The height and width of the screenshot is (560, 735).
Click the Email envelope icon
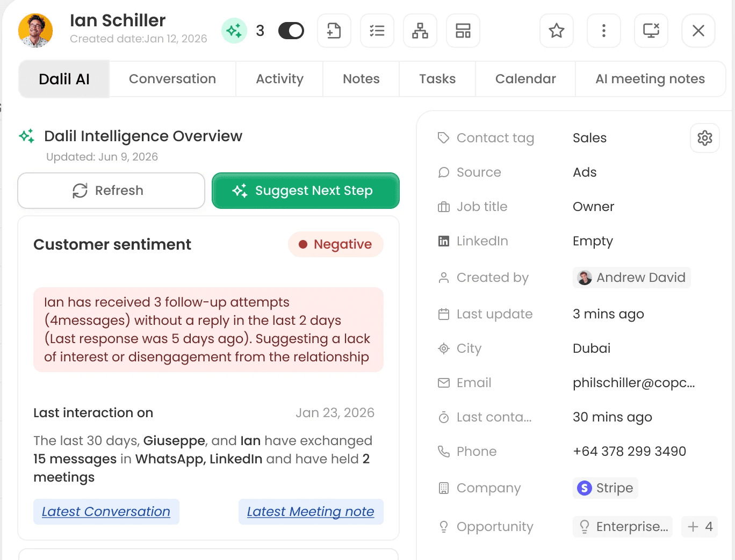443,383
